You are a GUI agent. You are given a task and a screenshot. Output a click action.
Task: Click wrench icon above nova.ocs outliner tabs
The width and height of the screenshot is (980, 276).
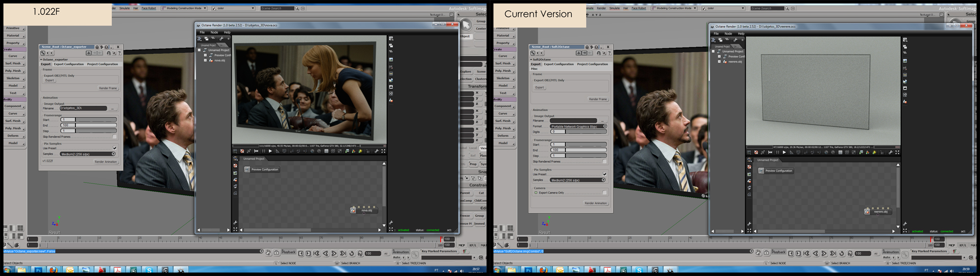click(221, 38)
